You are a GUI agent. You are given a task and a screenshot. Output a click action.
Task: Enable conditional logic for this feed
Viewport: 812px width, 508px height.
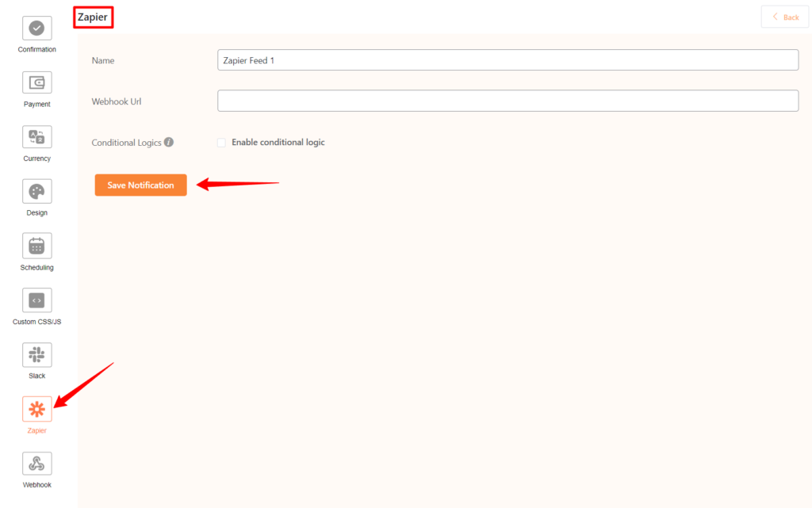click(222, 143)
